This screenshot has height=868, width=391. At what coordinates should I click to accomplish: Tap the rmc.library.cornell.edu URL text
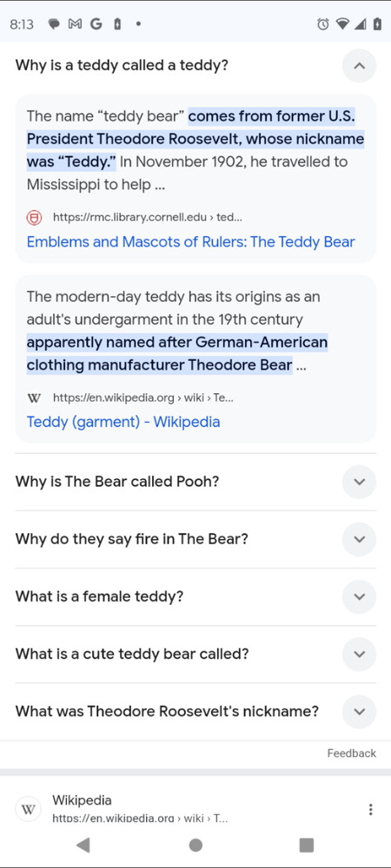(x=148, y=217)
